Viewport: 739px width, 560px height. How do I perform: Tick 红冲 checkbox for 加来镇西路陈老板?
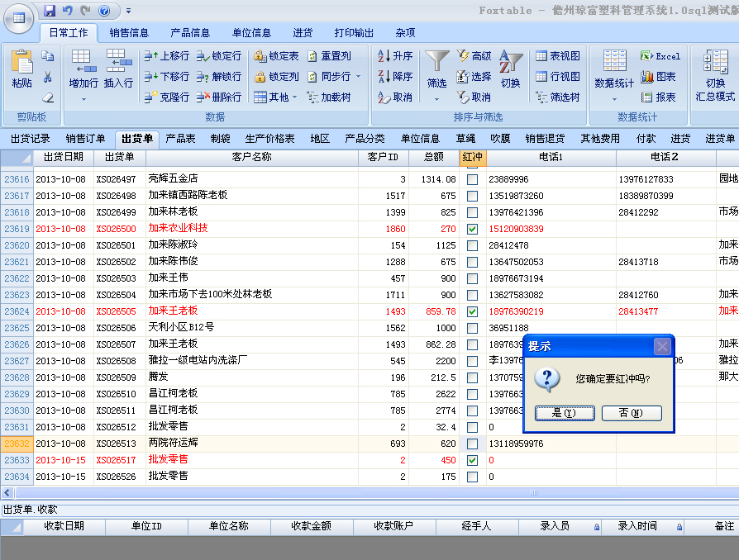[472, 196]
